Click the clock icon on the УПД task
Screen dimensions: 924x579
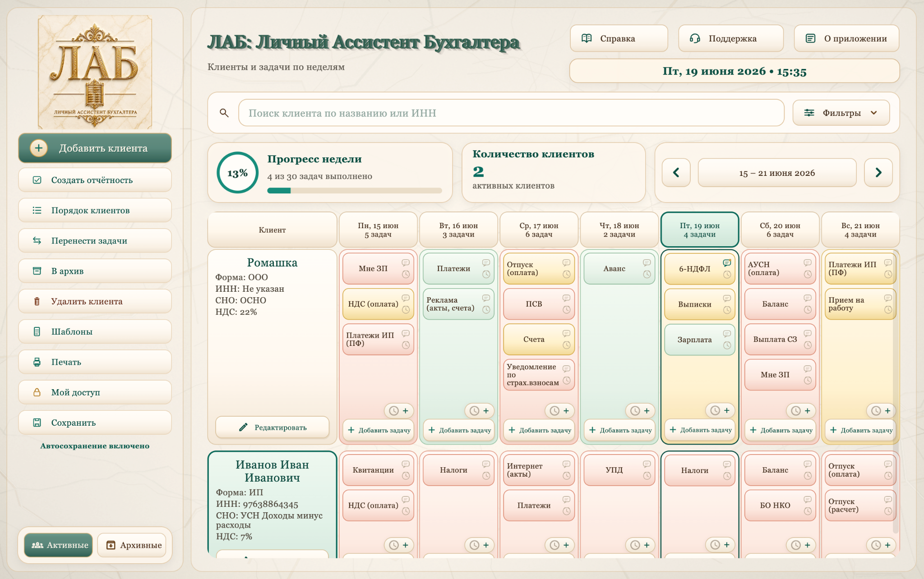pos(647,476)
